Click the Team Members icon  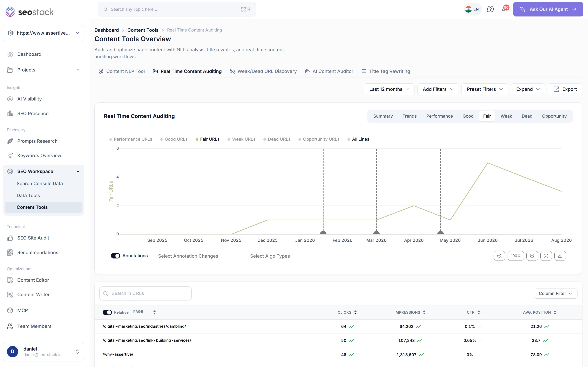coord(10,326)
